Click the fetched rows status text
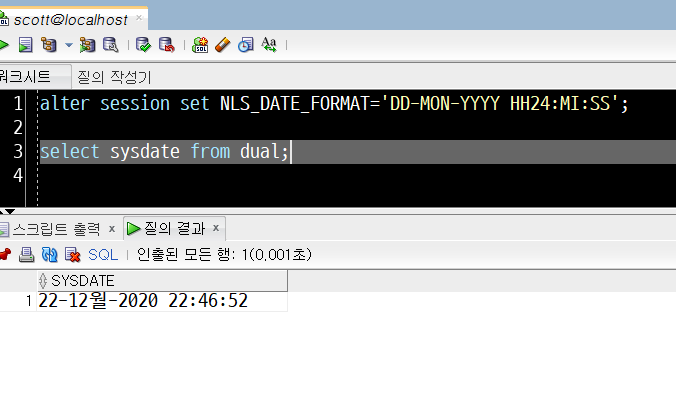Image resolution: width=676 pixels, height=398 pixels. [224, 254]
